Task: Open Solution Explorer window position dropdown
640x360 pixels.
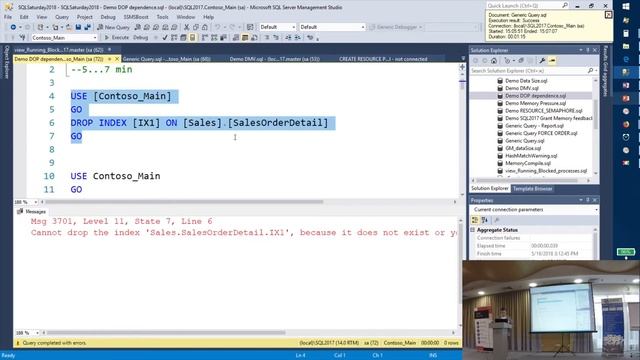Action: point(580,50)
